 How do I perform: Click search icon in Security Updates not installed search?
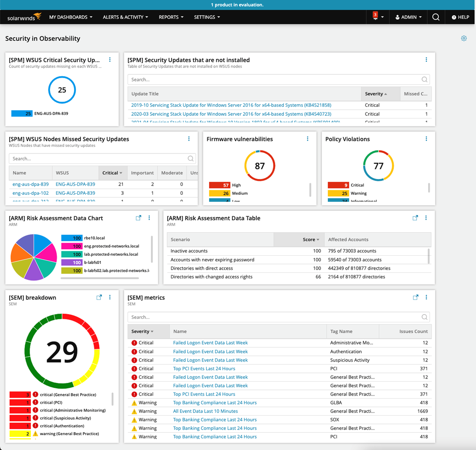(424, 80)
